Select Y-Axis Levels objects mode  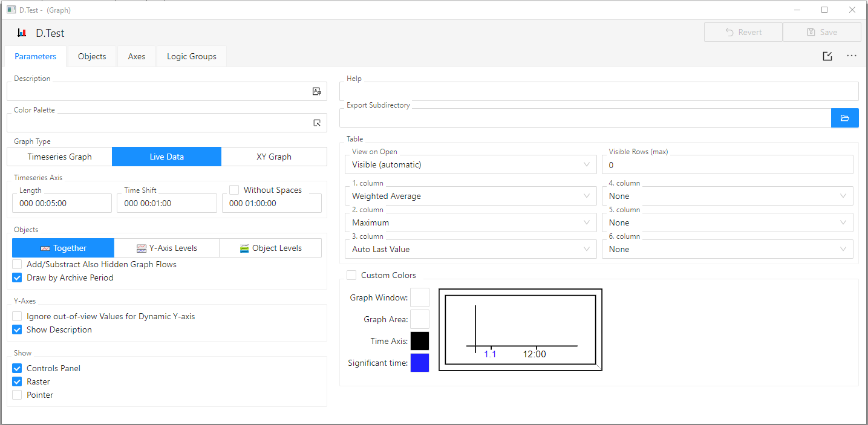coord(166,248)
